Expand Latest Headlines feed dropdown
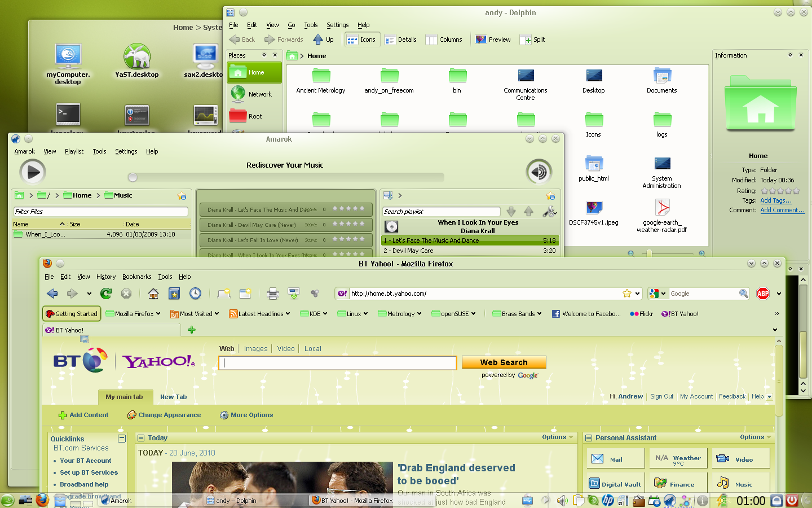The image size is (812, 508). [288, 314]
